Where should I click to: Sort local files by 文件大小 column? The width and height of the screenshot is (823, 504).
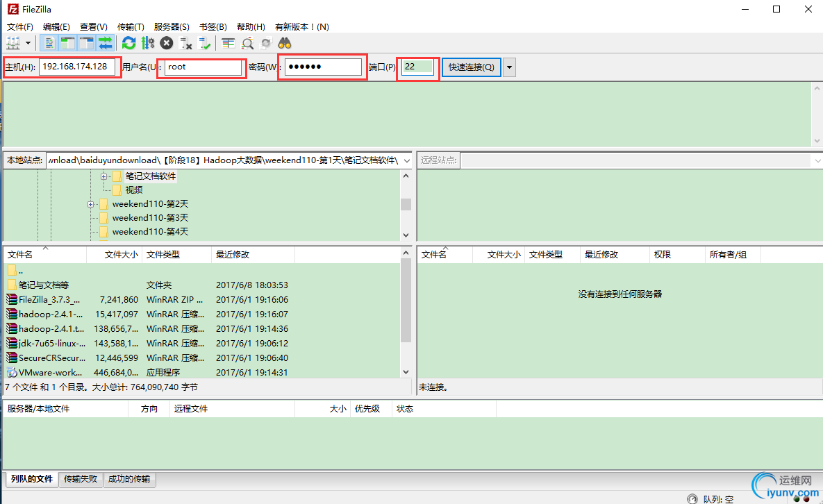[115, 254]
